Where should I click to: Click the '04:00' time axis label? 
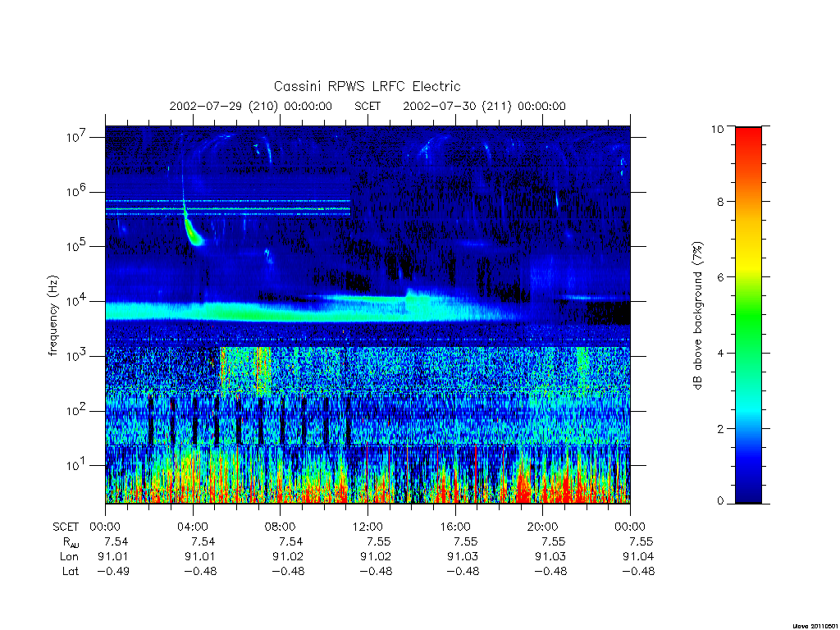193,527
